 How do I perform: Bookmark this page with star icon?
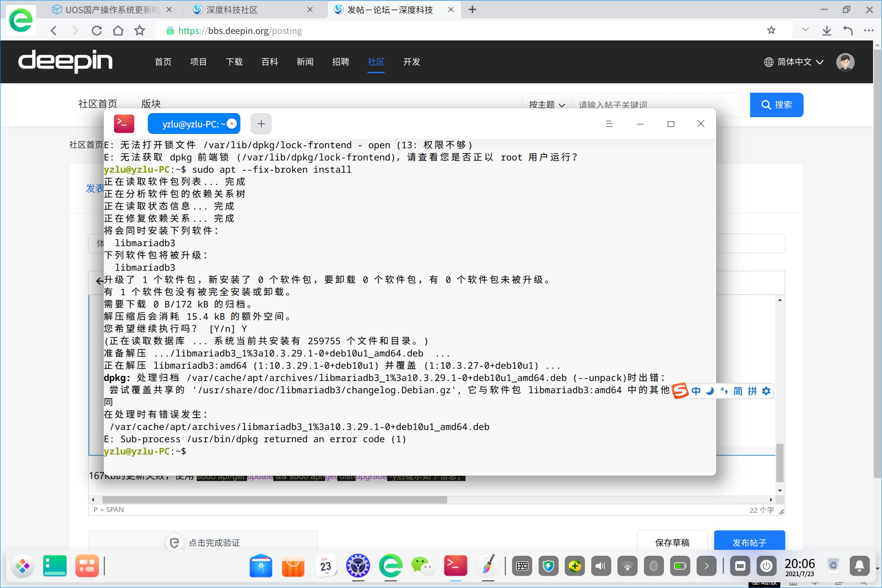point(771,30)
